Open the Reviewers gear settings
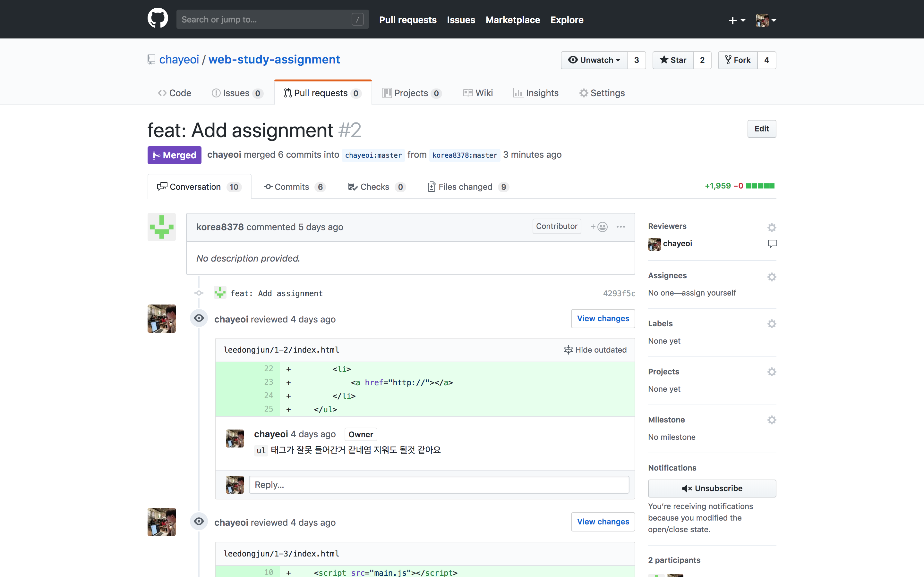The image size is (924, 577). click(x=772, y=228)
